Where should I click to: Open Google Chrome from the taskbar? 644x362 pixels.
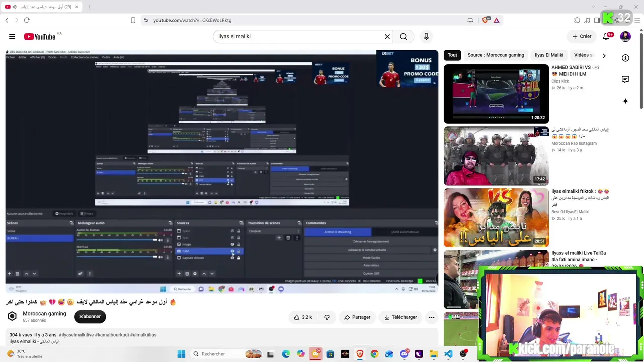pos(374,354)
